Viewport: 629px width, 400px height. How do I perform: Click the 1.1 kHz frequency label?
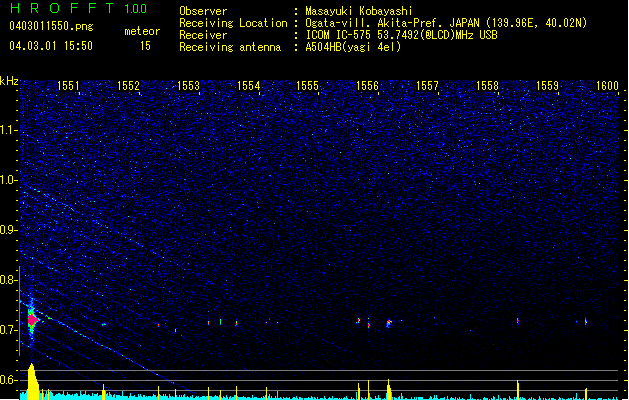tap(9, 130)
